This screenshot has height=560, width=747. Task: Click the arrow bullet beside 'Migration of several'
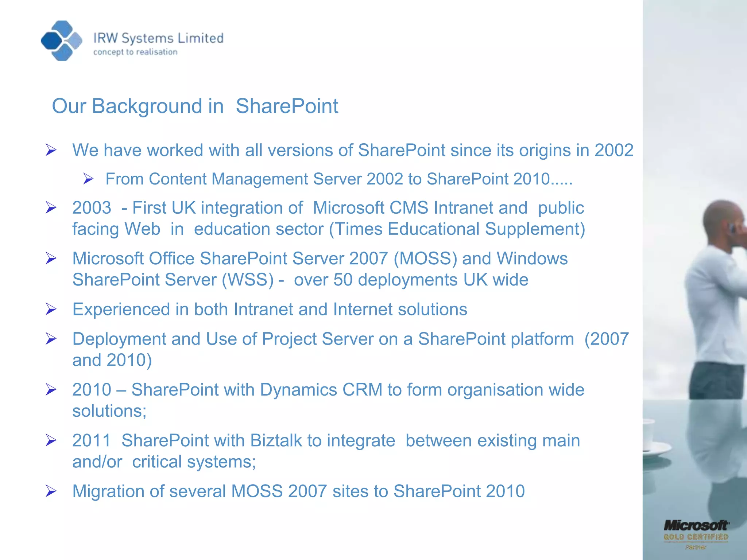point(51,491)
